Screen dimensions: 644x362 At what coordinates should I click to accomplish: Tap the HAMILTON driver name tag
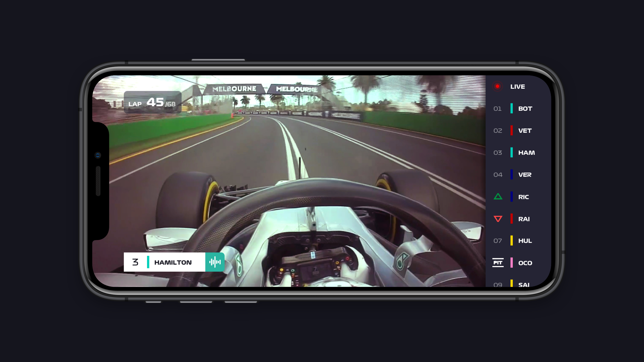coord(173,263)
